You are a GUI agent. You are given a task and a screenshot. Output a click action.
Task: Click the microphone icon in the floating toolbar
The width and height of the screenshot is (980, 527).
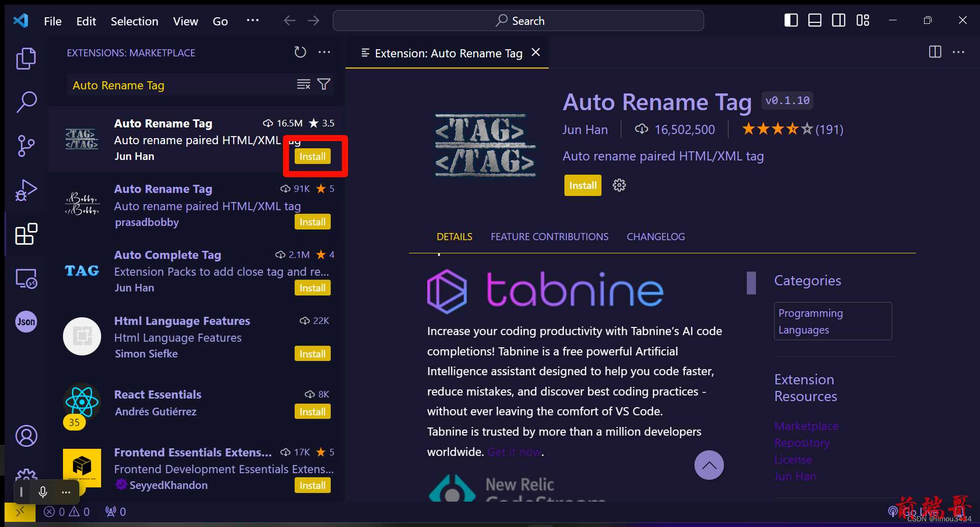tap(43, 492)
